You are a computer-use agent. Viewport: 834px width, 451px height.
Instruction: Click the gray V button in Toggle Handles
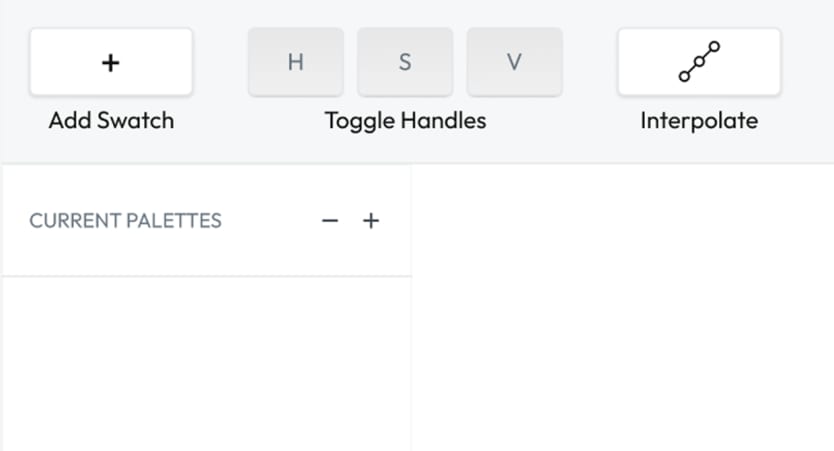[514, 62]
